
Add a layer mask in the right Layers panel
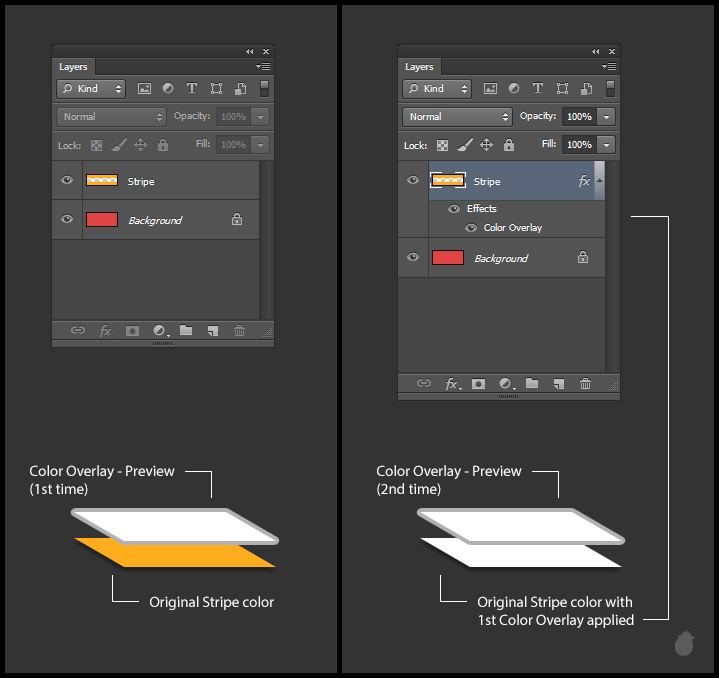(x=478, y=384)
